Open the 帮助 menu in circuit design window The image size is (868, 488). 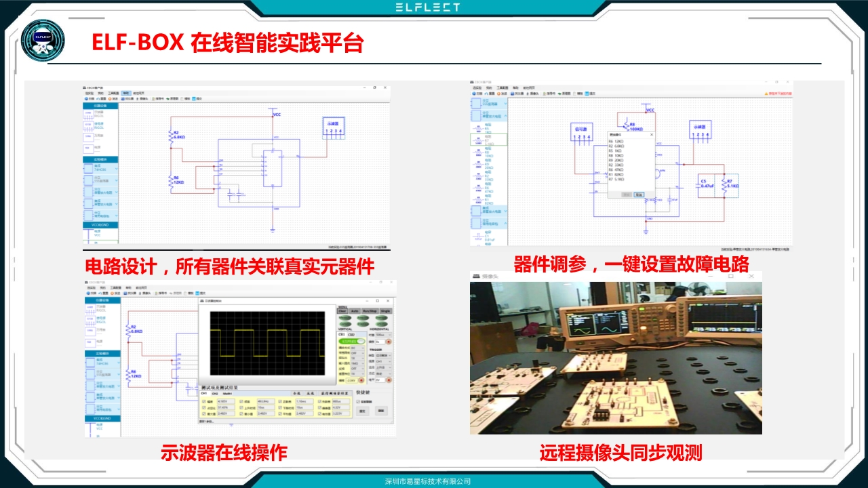(x=126, y=94)
